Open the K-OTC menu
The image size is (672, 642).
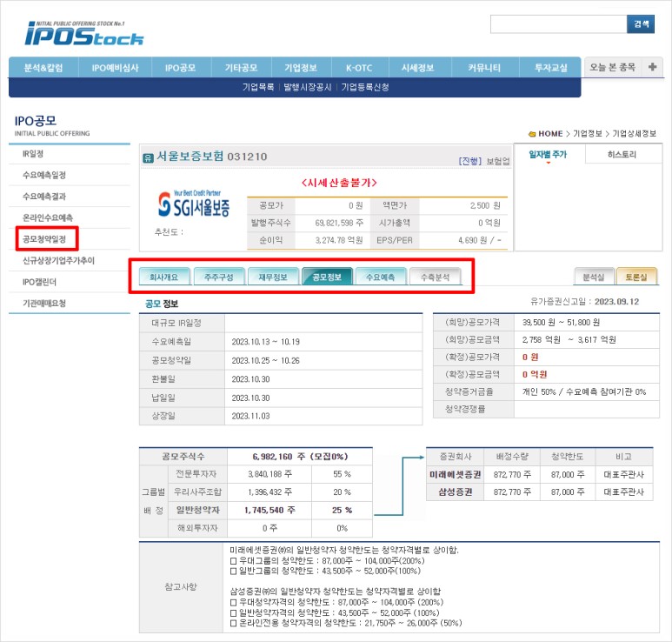pos(359,68)
